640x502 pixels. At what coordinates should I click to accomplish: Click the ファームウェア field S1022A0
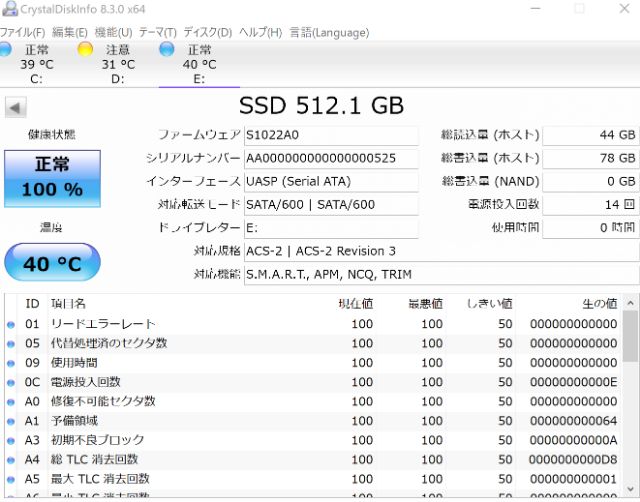coord(331,135)
